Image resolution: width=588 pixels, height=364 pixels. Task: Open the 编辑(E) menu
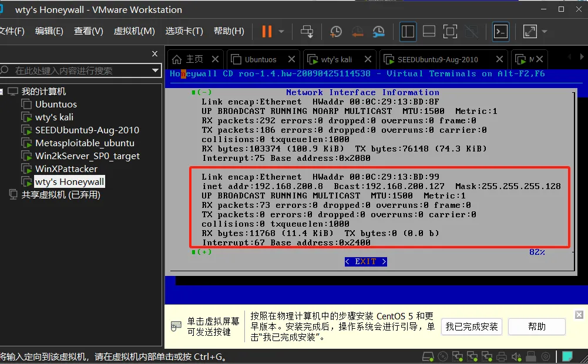[x=49, y=31]
